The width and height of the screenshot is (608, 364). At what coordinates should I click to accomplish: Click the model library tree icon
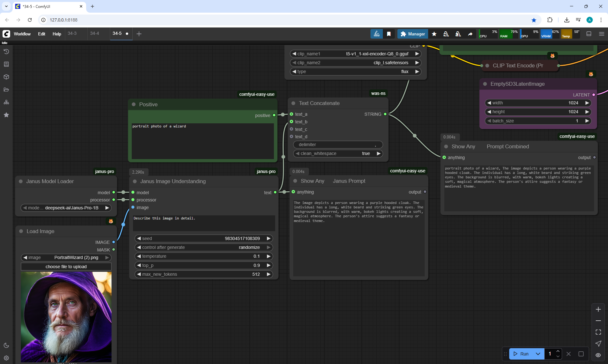click(x=6, y=102)
